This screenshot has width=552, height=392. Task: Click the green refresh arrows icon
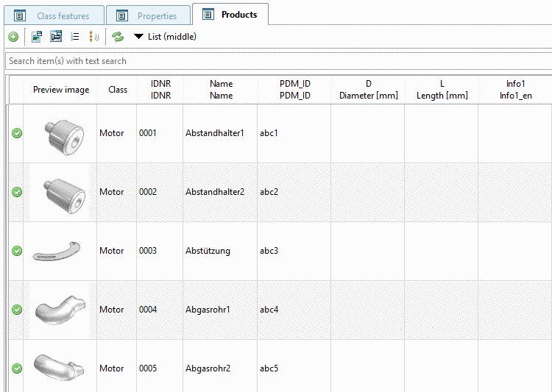(x=118, y=37)
